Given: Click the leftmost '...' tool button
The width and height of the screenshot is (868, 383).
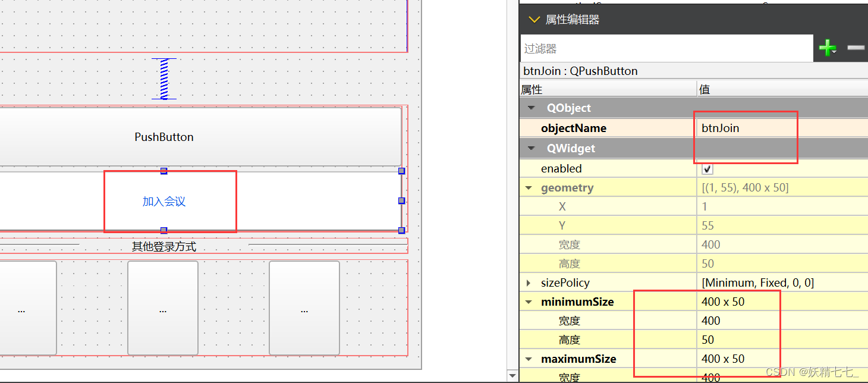Looking at the screenshot, I should click(27, 308).
